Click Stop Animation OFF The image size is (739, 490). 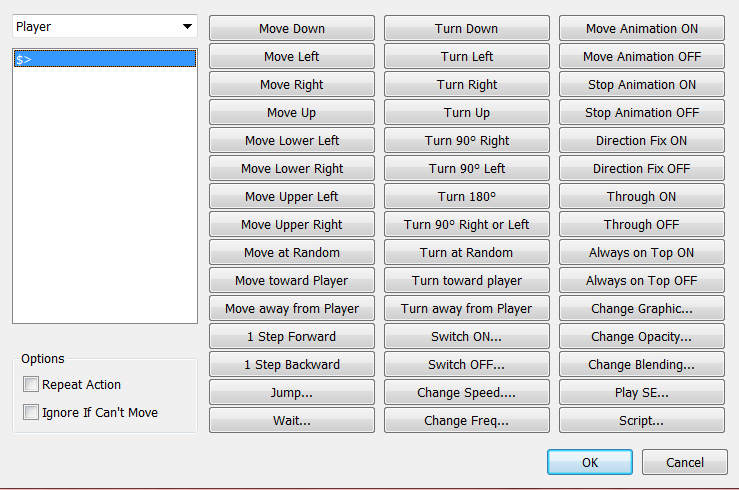(x=641, y=113)
